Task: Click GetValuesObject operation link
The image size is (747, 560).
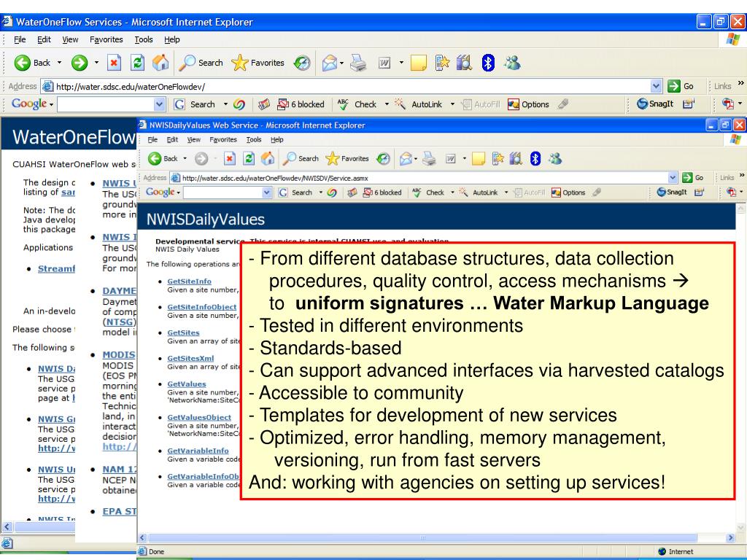Action: point(199,418)
